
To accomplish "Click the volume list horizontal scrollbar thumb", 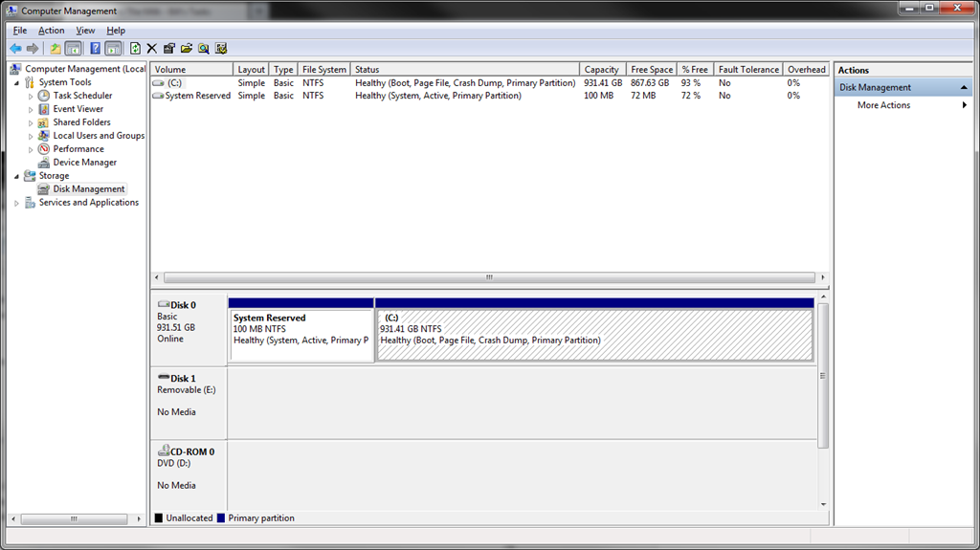I will pos(489,277).
